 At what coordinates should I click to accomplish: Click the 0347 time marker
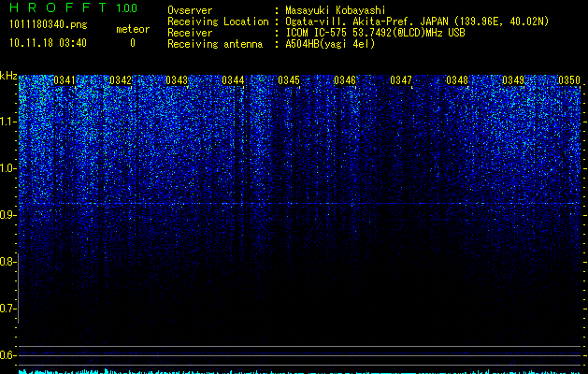click(x=400, y=80)
